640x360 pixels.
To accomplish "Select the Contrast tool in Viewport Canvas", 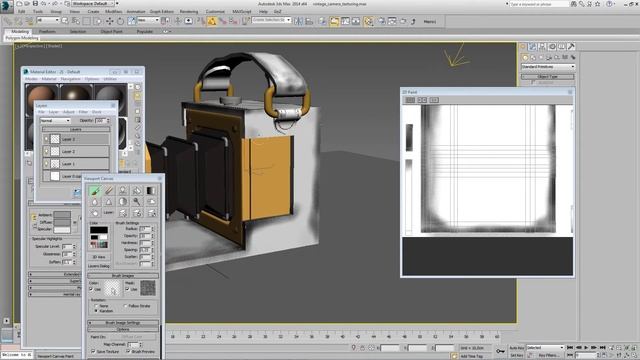I will [x=122, y=202].
